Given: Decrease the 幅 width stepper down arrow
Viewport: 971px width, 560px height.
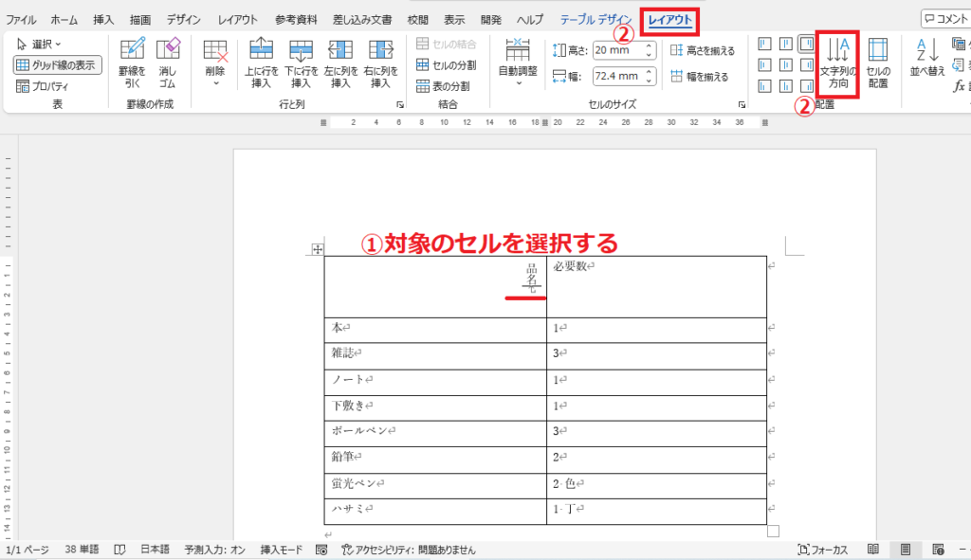Looking at the screenshot, I should 649,81.
